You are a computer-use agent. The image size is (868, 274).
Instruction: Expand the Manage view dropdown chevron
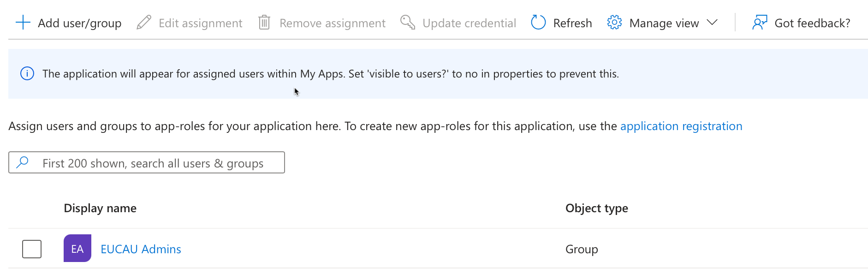[x=712, y=23]
